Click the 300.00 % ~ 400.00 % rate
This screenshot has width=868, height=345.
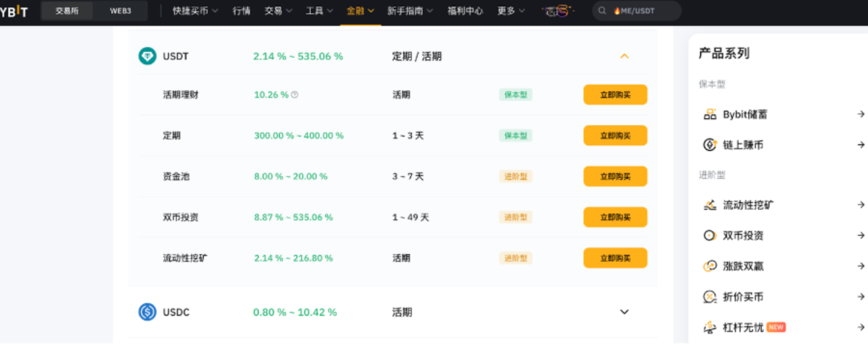pos(298,136)
